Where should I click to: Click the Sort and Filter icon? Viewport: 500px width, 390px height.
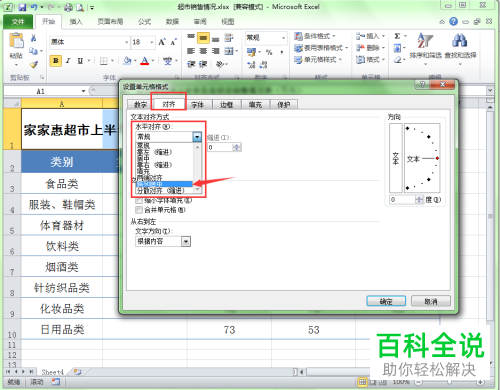point(425,41)
